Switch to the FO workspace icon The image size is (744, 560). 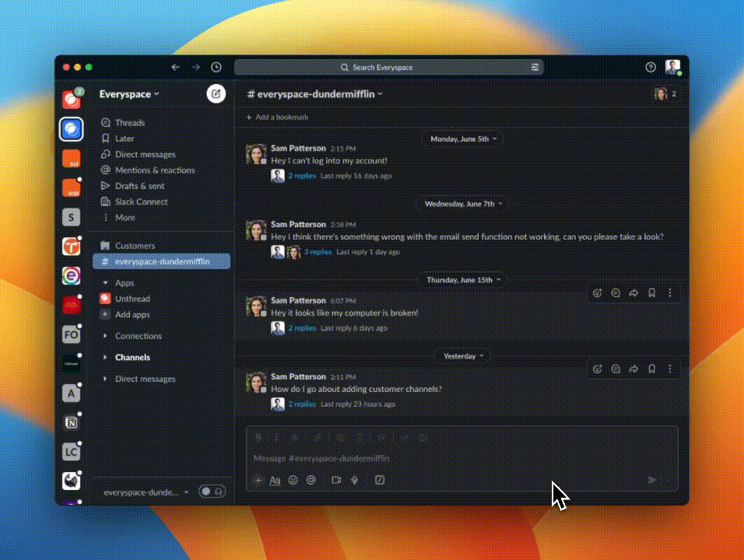(71, 334)
